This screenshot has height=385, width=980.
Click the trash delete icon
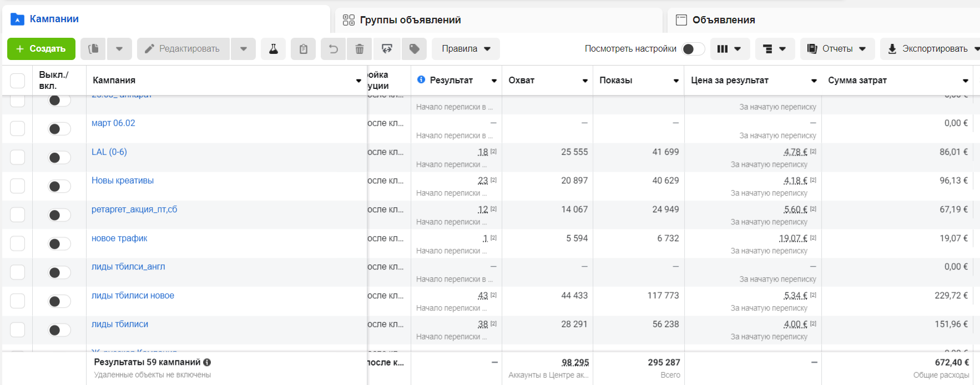(360, 49)
